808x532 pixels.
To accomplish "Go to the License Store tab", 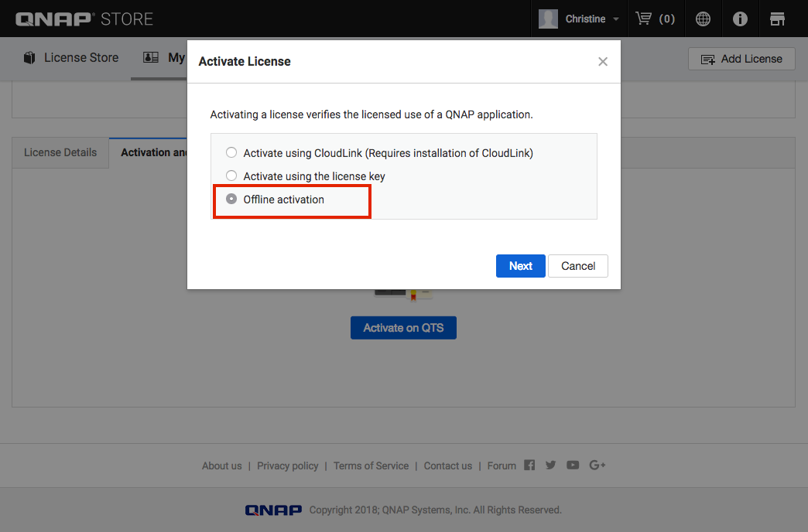I will pyautogui.click(x=71, y=58).
